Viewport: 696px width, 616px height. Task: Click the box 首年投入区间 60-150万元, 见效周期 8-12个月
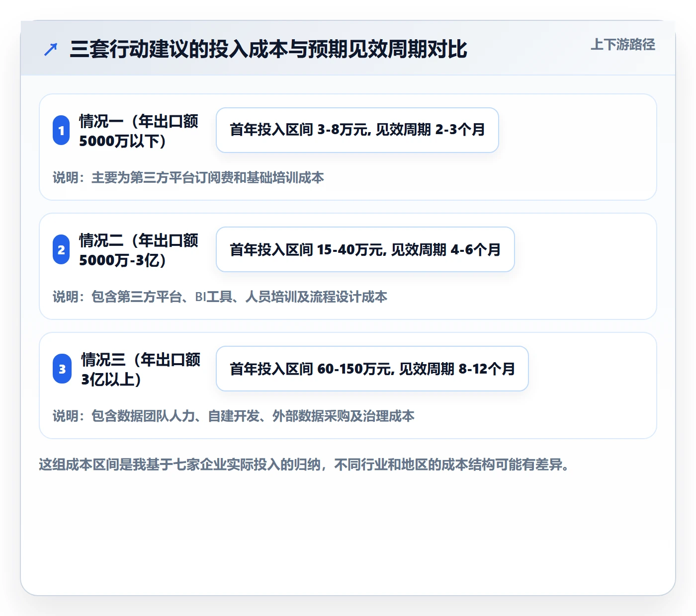(372, 369)
